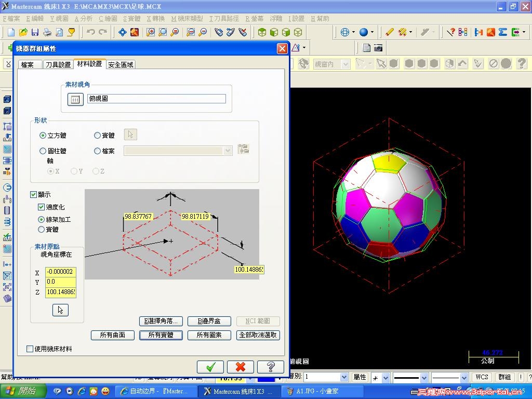The width and height of the screenshot is (532, 399).
Task: Click the B邊界盒 bounding box button
Action: (x=209, y=321)
